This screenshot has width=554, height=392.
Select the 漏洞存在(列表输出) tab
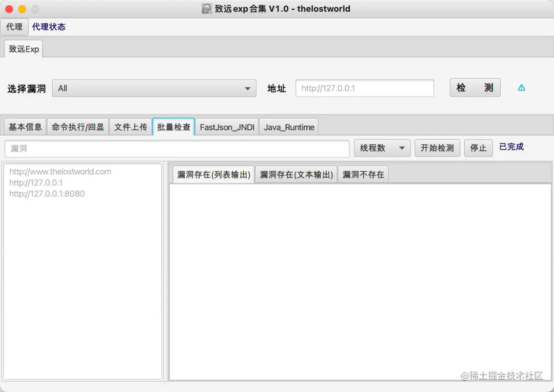213,174
